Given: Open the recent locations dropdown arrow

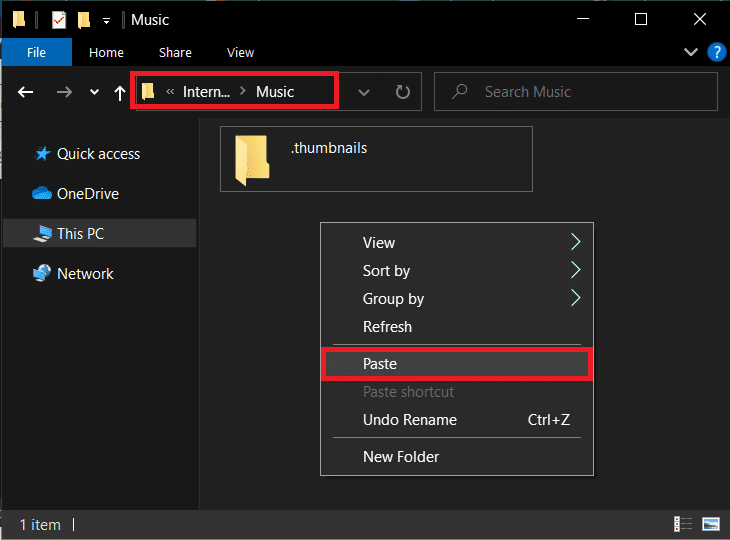Looking at the screenshot, I should (x=94, y=92).
